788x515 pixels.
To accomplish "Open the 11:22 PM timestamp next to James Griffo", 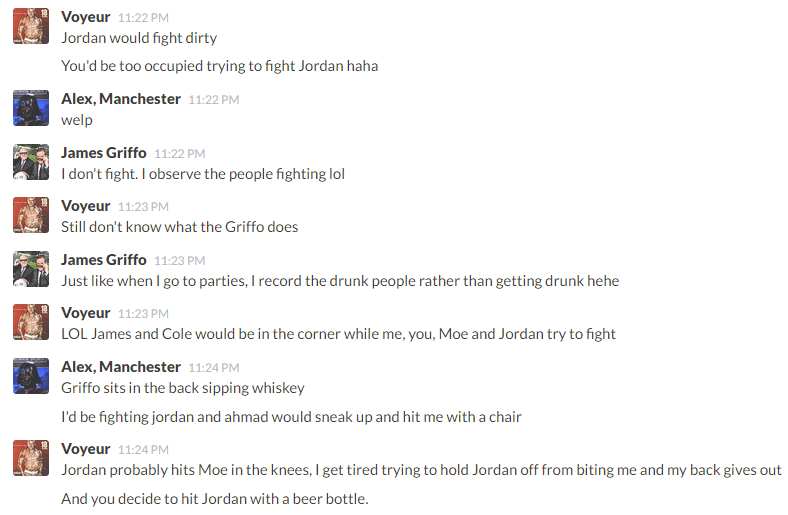I will [180, 153].
